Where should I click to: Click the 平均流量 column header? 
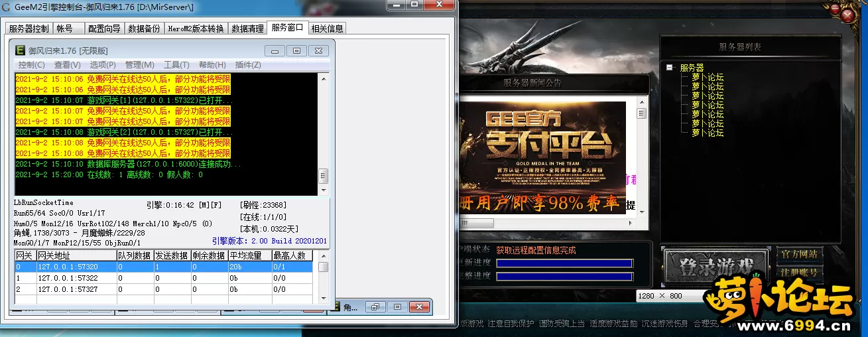coord(249,255)
